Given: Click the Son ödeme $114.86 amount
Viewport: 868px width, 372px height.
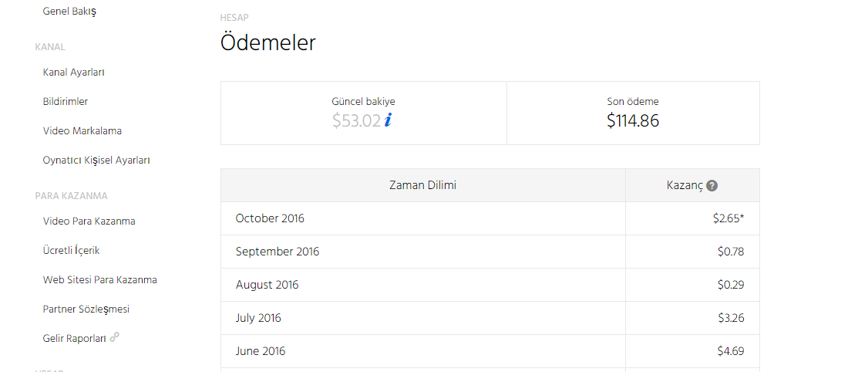Looking at the screenshot, I should coord(633,121).
